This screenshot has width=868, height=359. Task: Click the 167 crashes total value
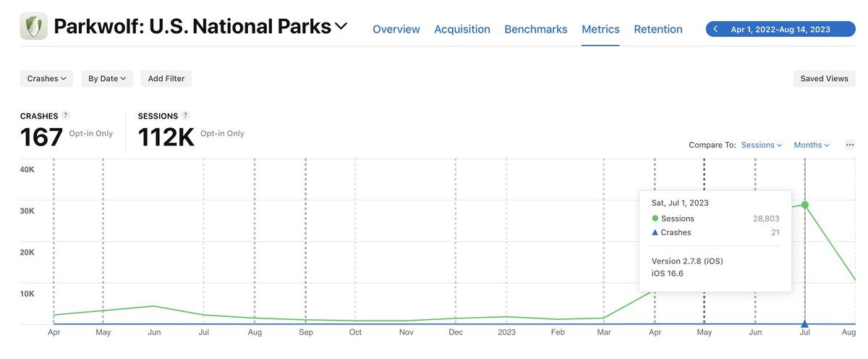tap(41, 137)
